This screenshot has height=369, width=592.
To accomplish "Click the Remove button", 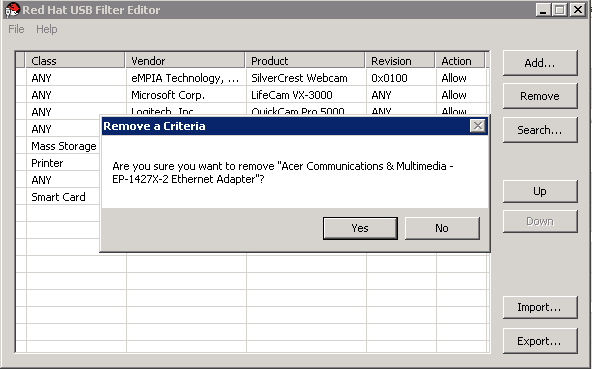I will pos(540,96).
